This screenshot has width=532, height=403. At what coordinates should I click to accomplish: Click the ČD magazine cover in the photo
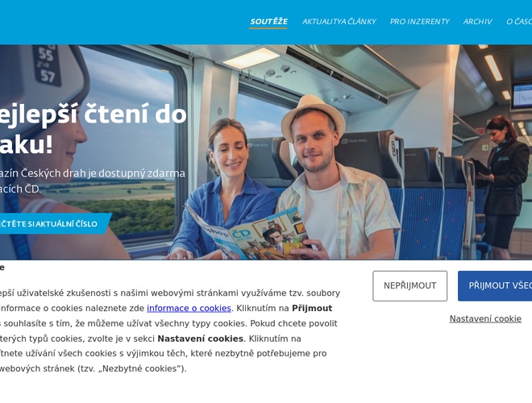pyautogui.click(x=249, y=234)
